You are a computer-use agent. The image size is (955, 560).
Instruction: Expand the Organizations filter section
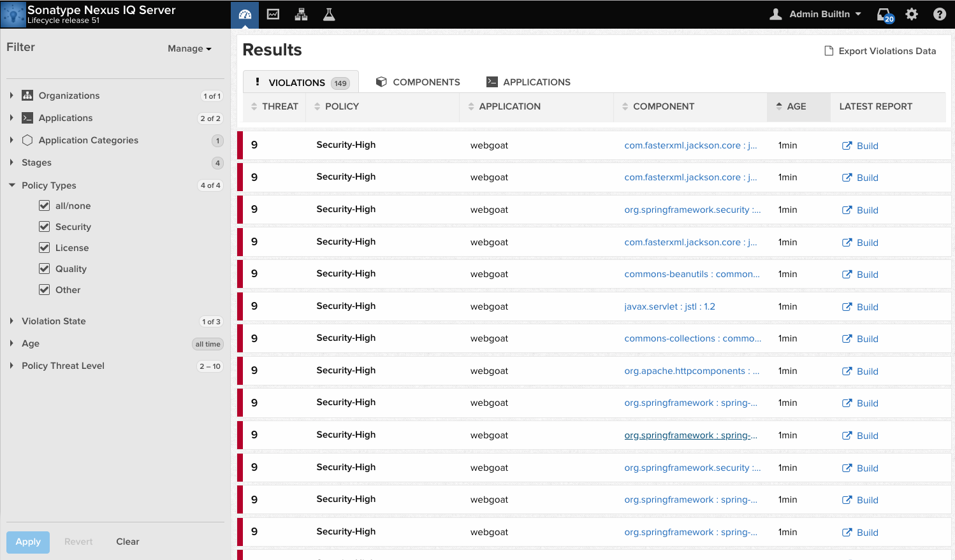point(12,96)
